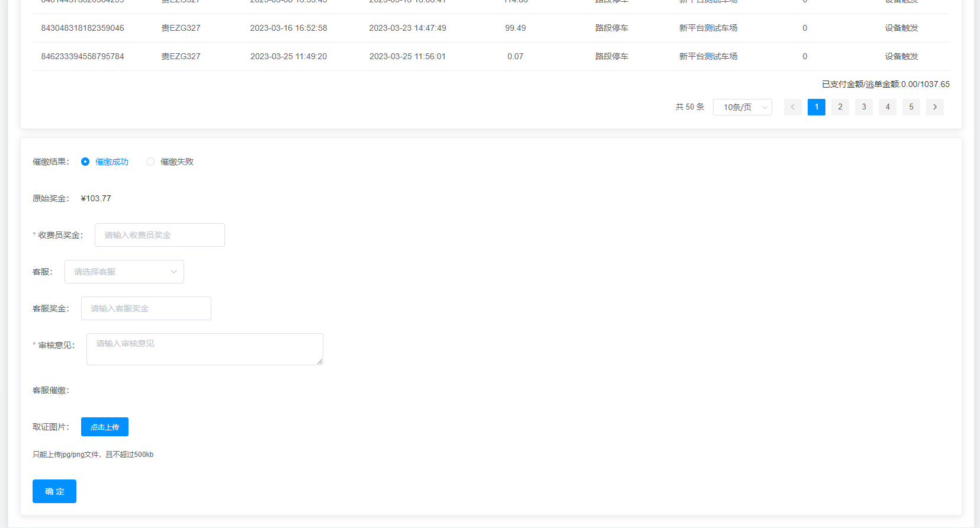
Task: Click the previous page arrow in pagination
Action: point(792,107)
